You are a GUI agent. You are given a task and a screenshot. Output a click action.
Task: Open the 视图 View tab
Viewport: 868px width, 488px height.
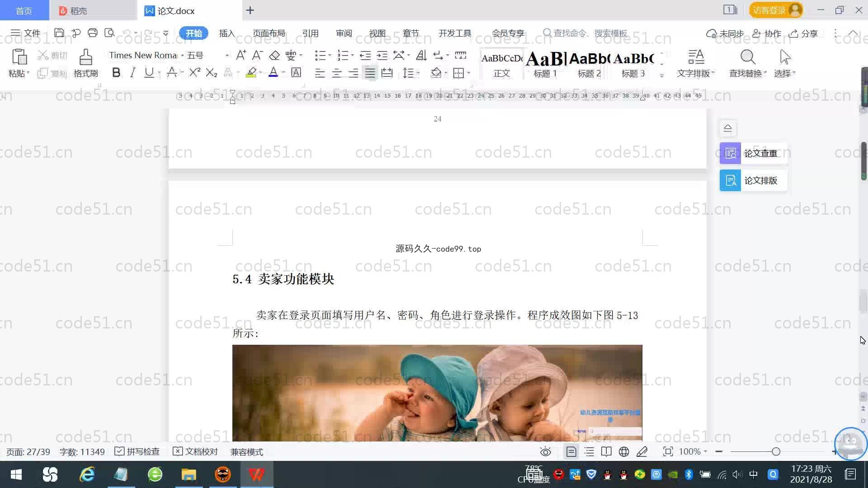(x=377, y=33)
